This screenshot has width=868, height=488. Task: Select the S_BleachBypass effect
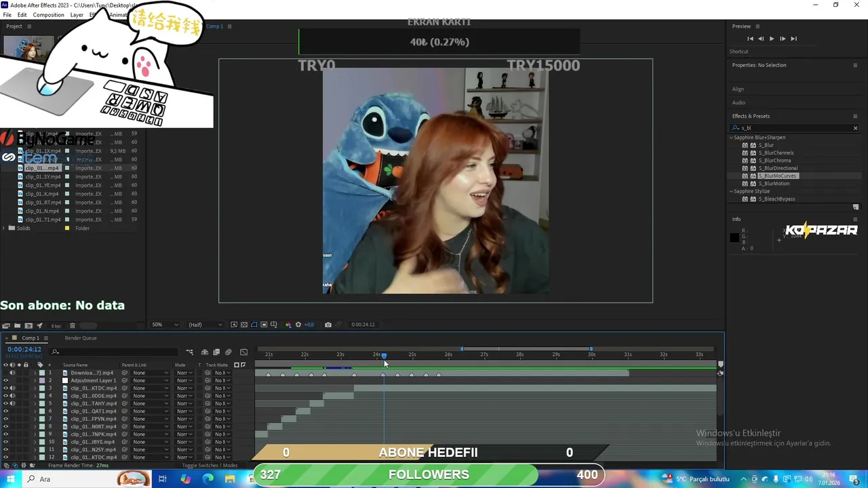tap(776, 199)
